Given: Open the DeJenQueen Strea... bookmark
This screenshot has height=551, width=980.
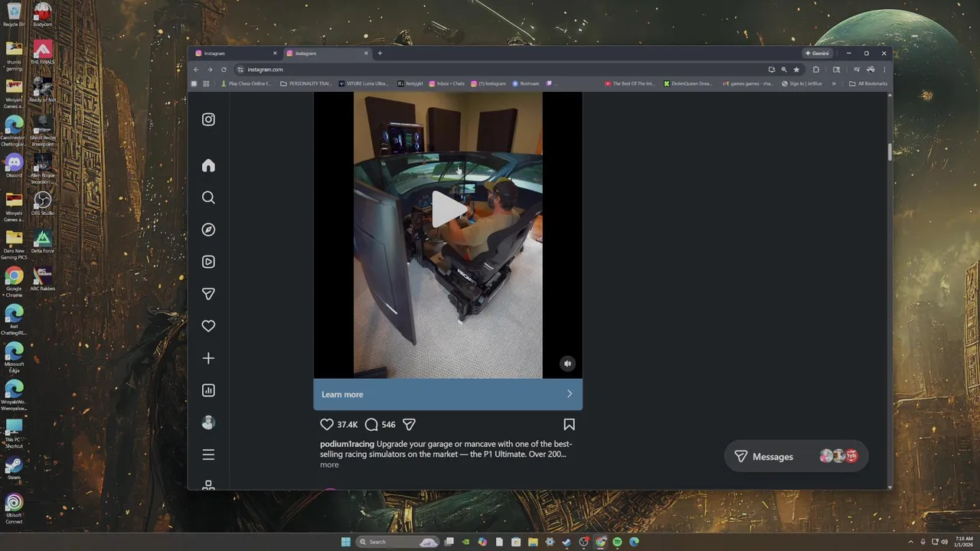Looking at the screenshot, I should tap(688, 83).
